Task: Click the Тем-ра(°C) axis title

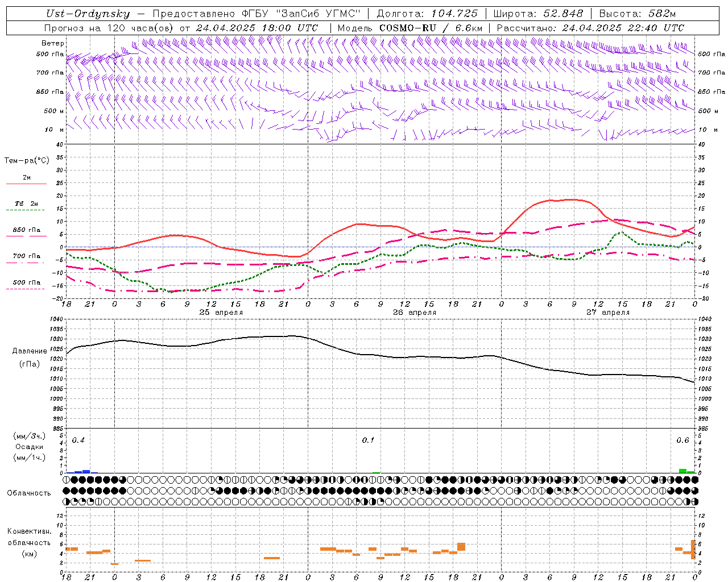Action: point(27,160)
